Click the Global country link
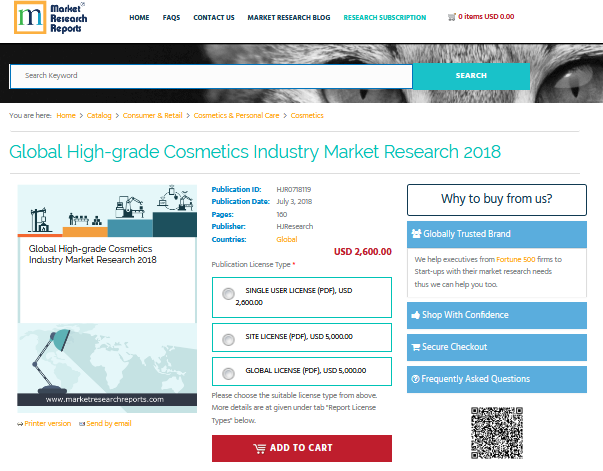The width and height of the screenshot is (603, 471). (x=287, y=239)
